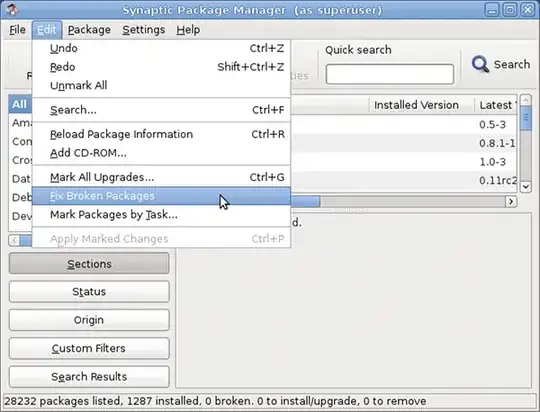Show filters by Origin
This screenshot has width=540, height=412.
89,320
